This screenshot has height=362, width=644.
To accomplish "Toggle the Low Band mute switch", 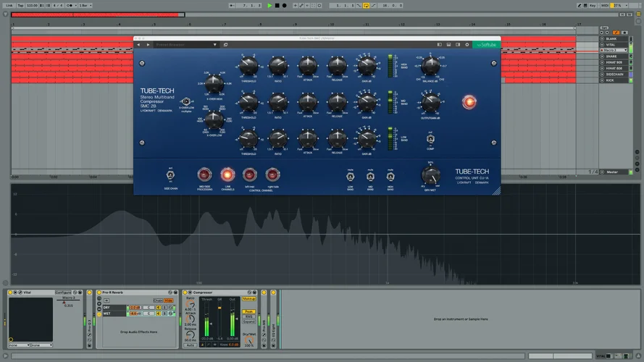I will pyautogui.click(x=349, y=176).
